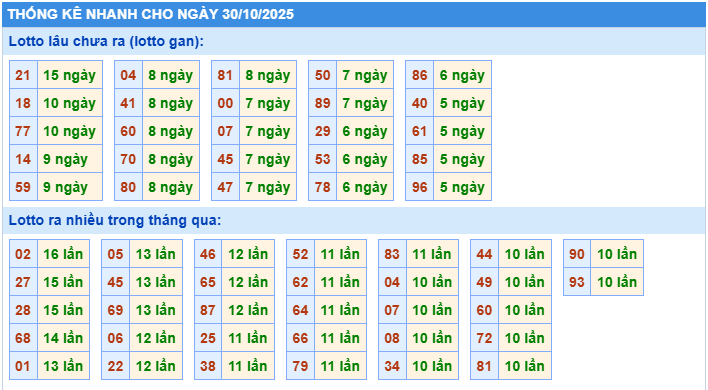Click '13 lần' cell beside number 05
The image size is (708, 390).
point(156,254)
